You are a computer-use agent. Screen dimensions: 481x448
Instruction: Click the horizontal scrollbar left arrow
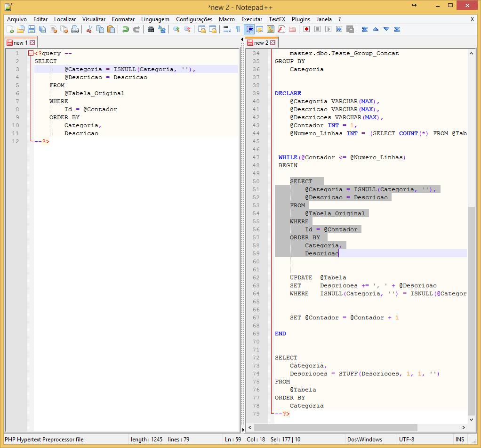250,427
